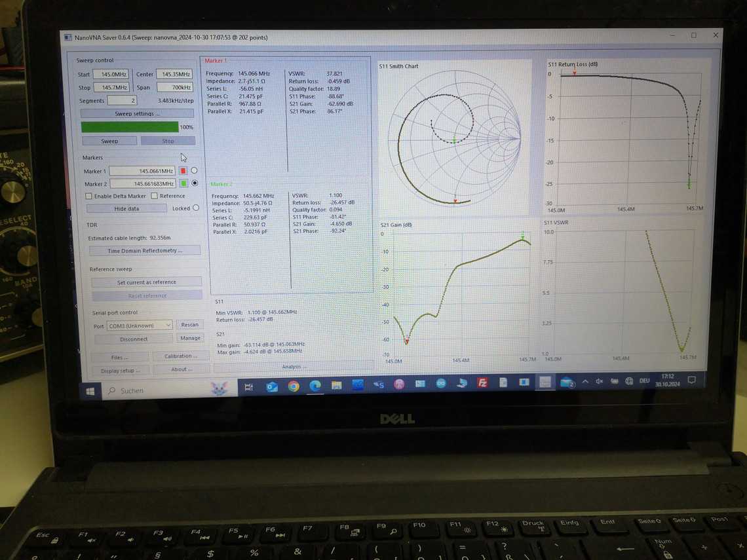Open the pink circular taskbar app
Image resolution: width=747 pixels, height=560 pixels.
(x=399, y=384)
